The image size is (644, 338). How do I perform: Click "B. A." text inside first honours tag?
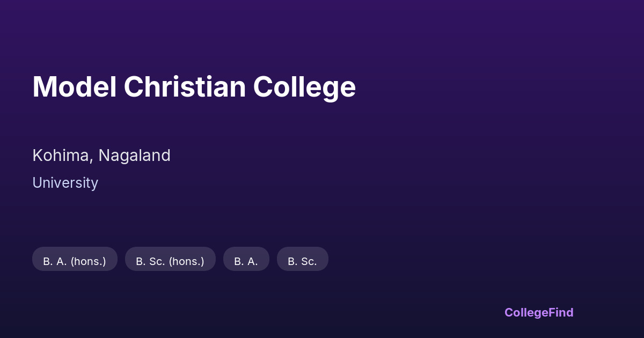coord(55,261)
